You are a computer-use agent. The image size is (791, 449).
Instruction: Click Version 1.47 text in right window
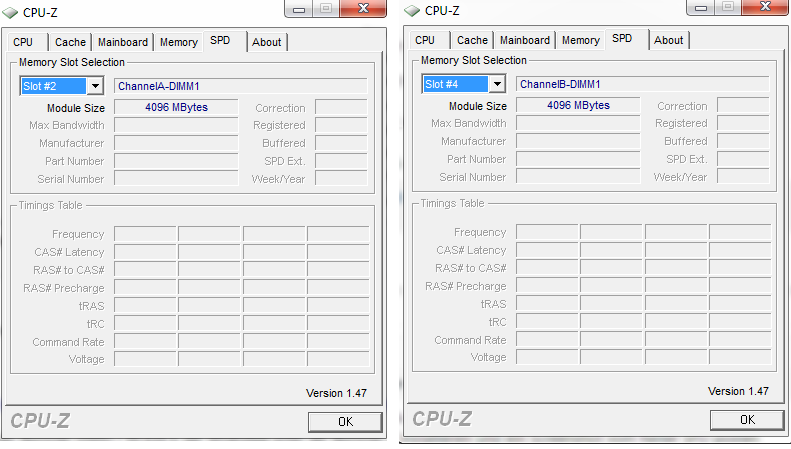738,391
